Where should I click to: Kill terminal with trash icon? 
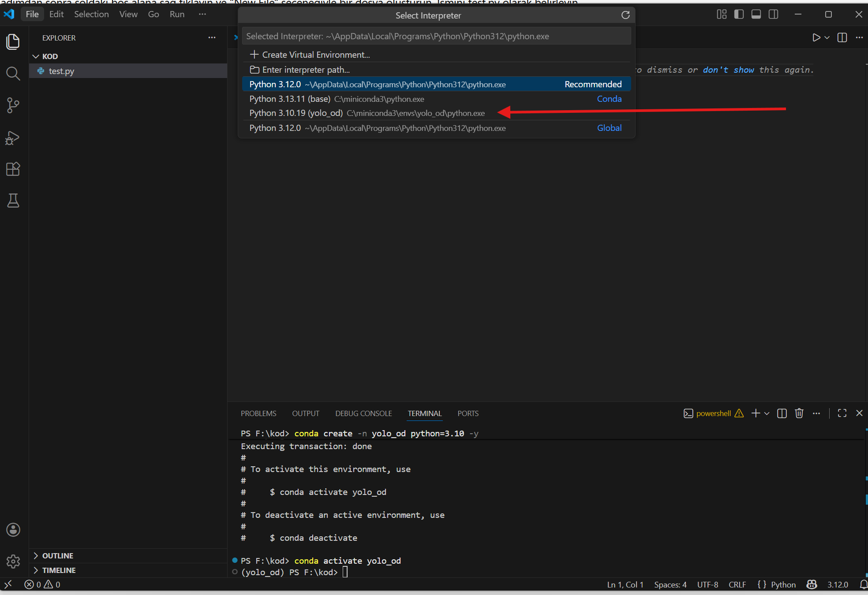[x=799, y=413]
